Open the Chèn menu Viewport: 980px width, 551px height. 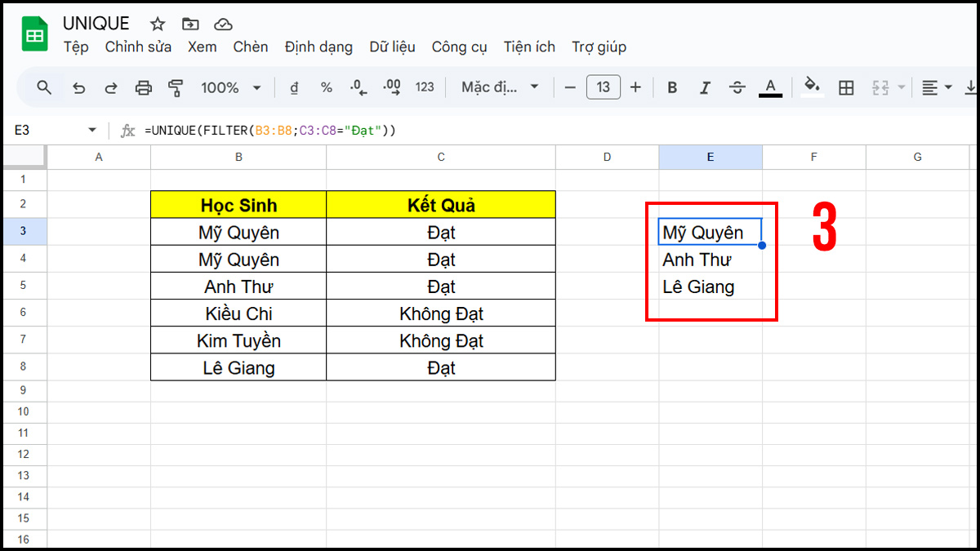click(251, 47)
